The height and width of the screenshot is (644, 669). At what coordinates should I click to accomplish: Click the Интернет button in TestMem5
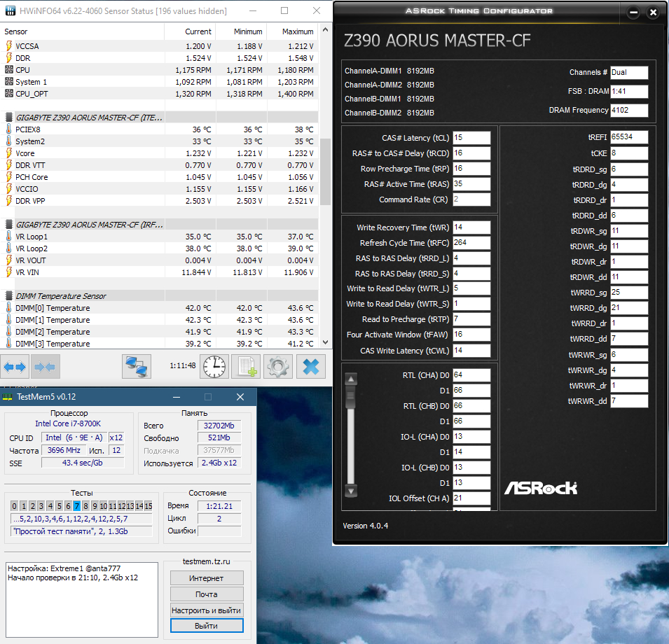point(207,578)
